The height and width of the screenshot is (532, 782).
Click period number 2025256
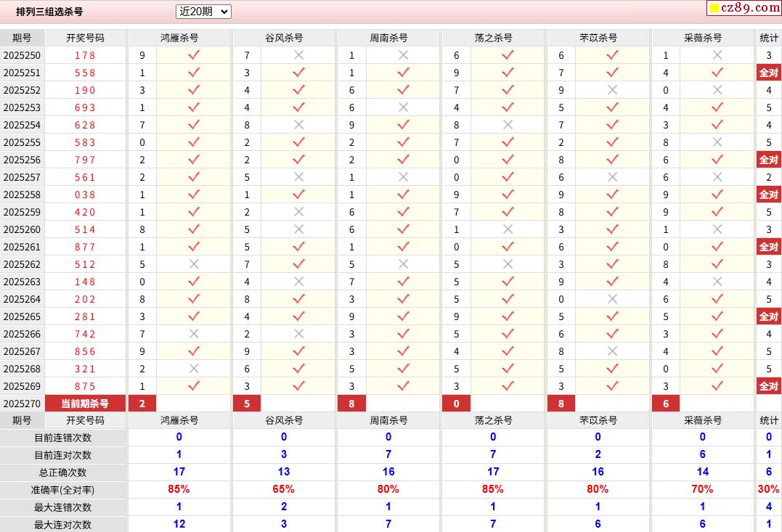(22, 160)
